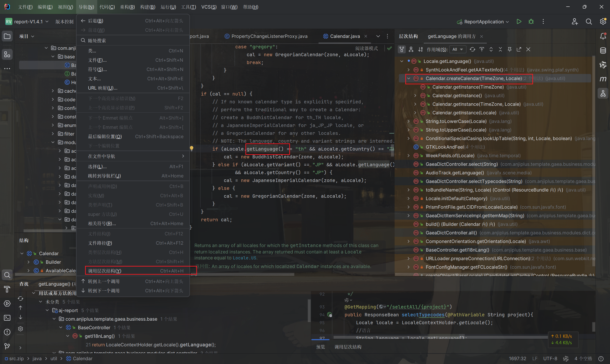Click the intention light bulb in the editor gutter
Image resolution: width=610 pixels, height=364 pixels.
click(192, 148)
